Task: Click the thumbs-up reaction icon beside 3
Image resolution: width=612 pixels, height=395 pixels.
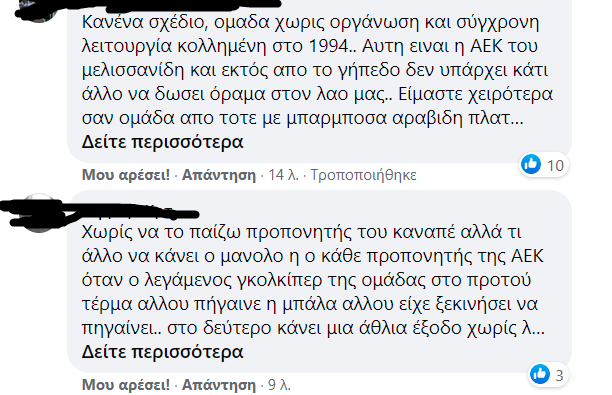Action: (x=540, y=374)
